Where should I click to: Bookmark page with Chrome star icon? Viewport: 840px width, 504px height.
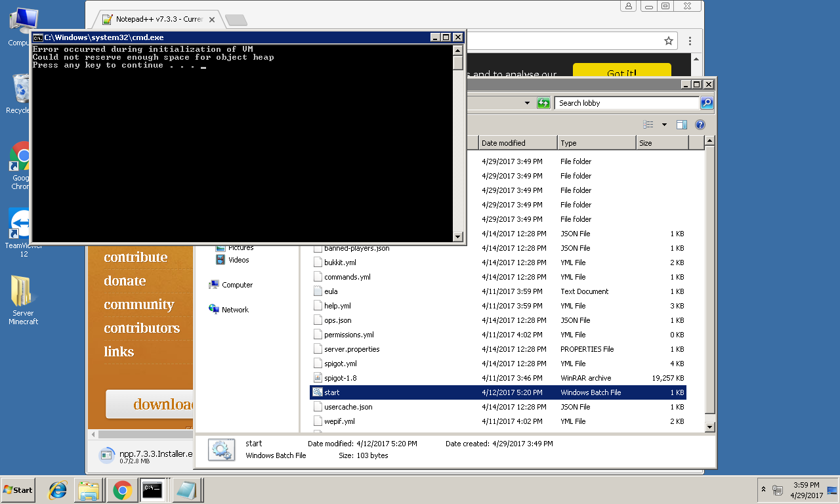coord(669,41)
